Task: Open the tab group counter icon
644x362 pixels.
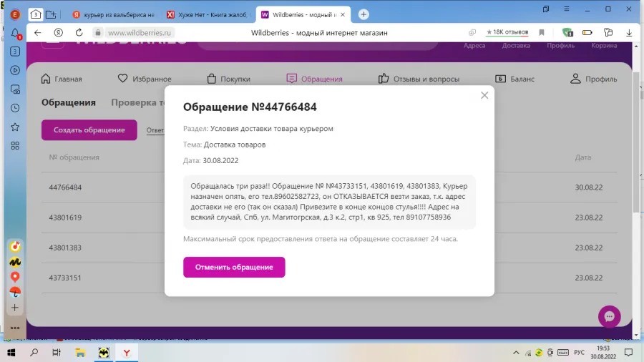Action: click(36, 14)
